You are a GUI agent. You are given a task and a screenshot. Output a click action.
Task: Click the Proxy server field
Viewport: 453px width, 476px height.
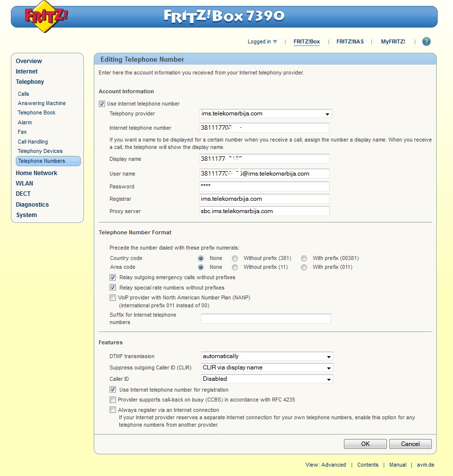[x=264, y=211]
